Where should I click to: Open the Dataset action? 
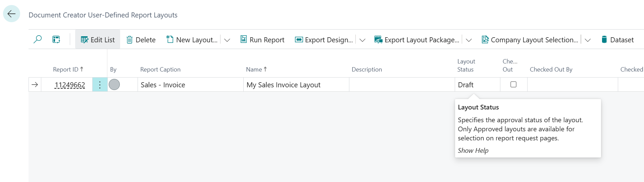click(x=617, y=40)
